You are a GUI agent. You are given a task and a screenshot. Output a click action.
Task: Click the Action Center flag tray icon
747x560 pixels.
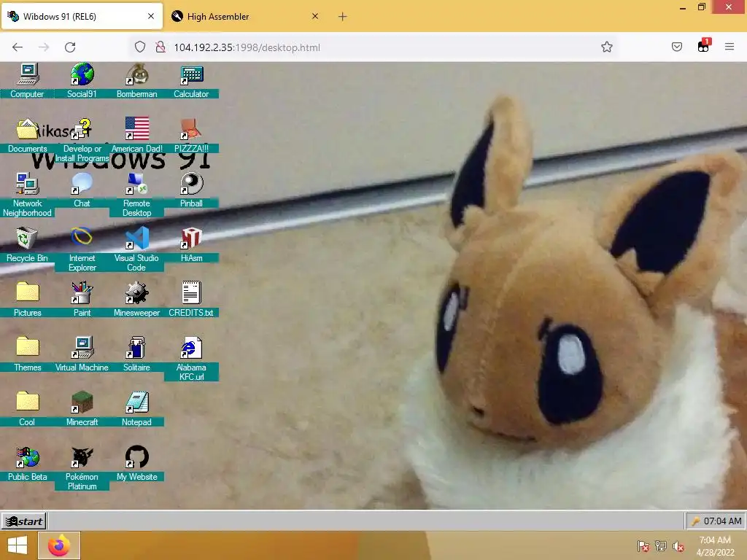pyautogui.click(x=643, y=546)
